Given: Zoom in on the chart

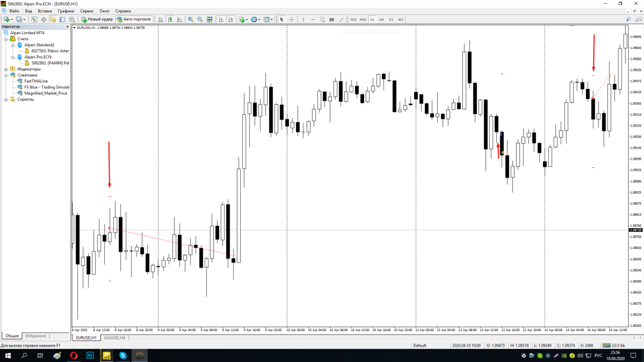Looking at the screenshot, I should [x=191, y=19].
